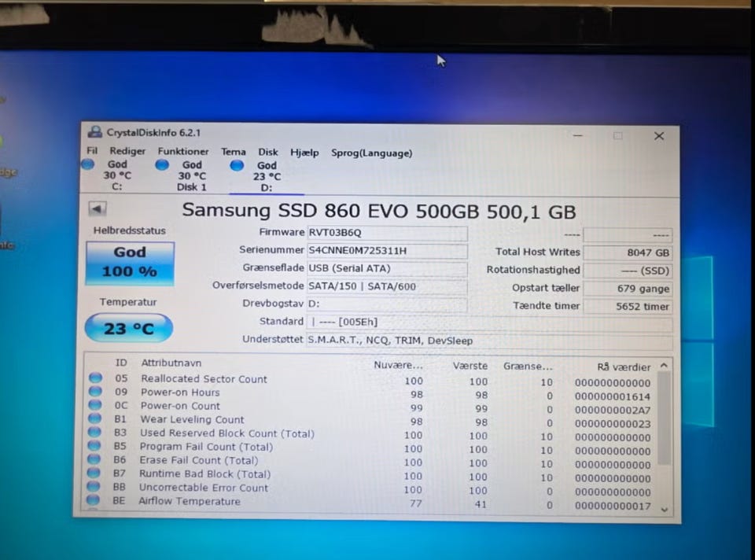The image size is (755, 560).
Task: Click the God 100 % health status button
Action: pos(130,263)
